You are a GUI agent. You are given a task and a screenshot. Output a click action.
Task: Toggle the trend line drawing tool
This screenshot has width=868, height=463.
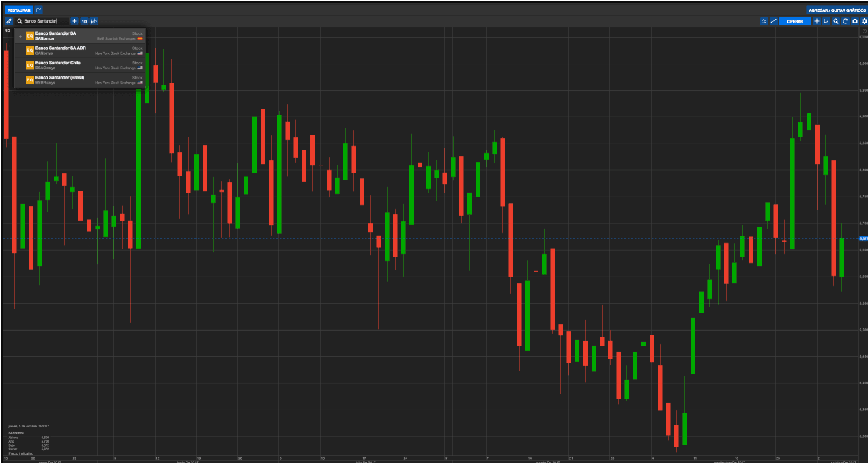(774, 21)
